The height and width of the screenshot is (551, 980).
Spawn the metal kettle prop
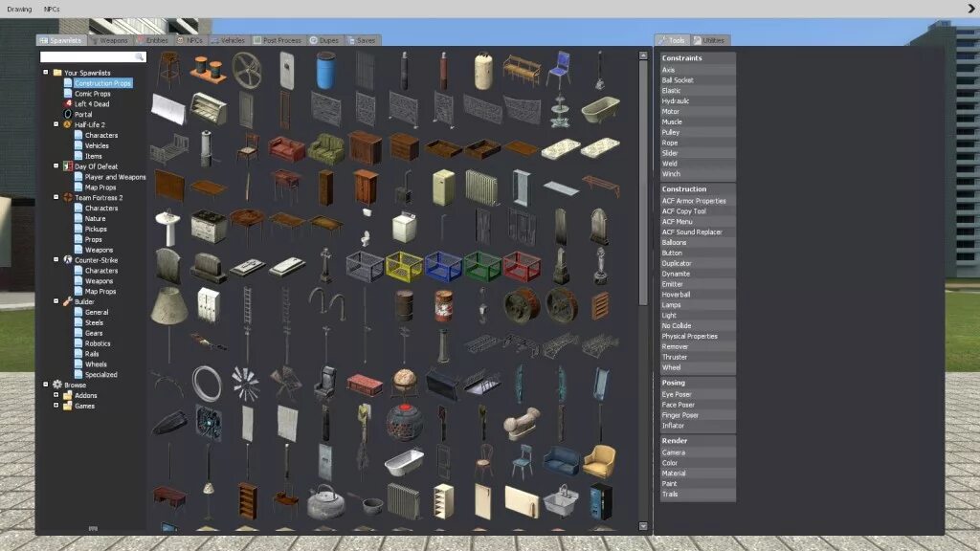[x=325, y=501]
